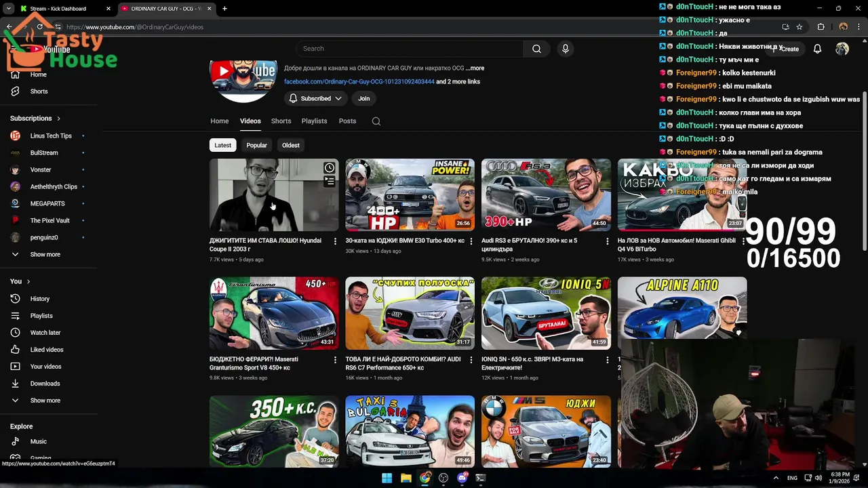Open Taxi 3 Bulgaria video thumbnail
Screen dimensions: 868x488
[410, 432]
